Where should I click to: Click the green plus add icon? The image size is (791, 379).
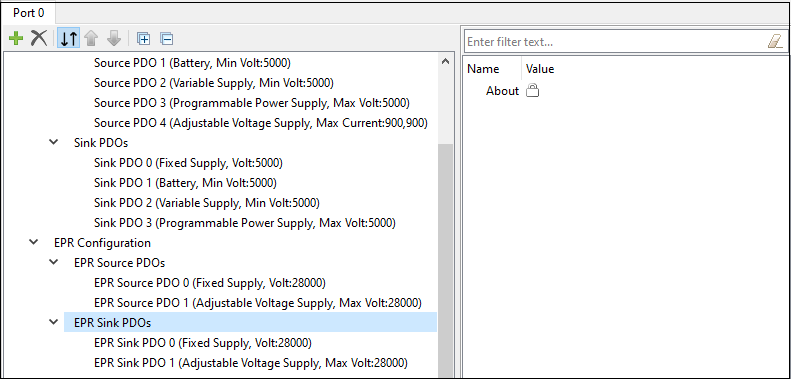[16, 38]
